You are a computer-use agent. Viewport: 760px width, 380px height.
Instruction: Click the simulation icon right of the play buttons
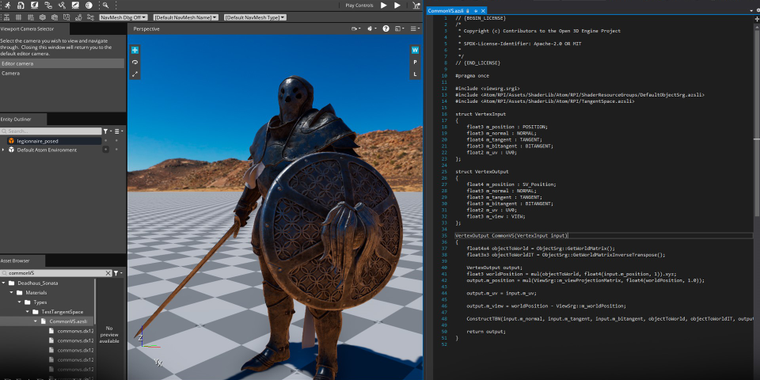click(x=416, y=5)
